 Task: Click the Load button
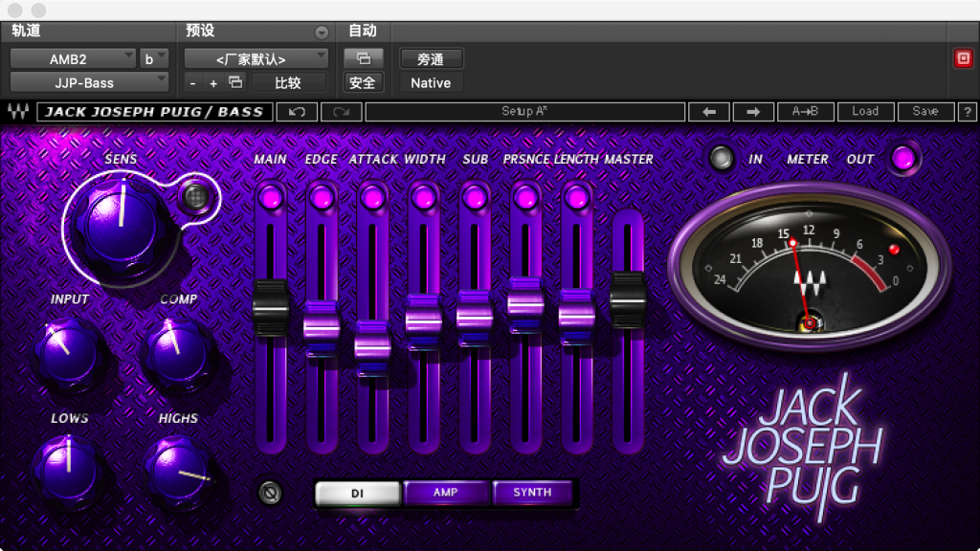click(865, 112)
